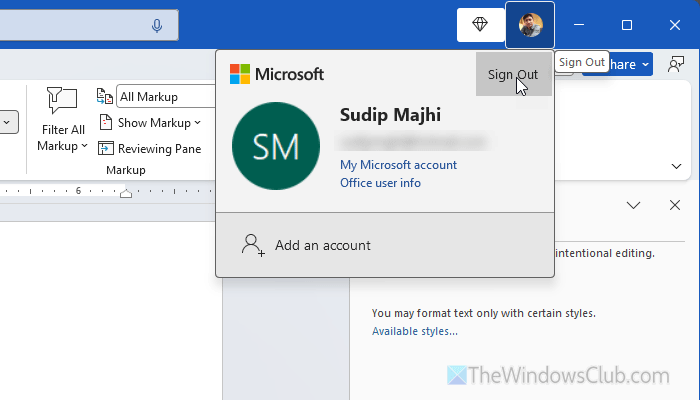Image resolution: width=700 pixels, height=400 pixels.
Task: Click the account profile picture button
Action: pyautogui.click(x=530, y=25)
